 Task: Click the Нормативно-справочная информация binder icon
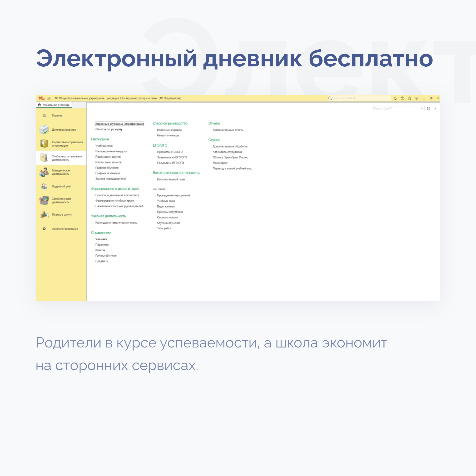(x=44, y=144)
